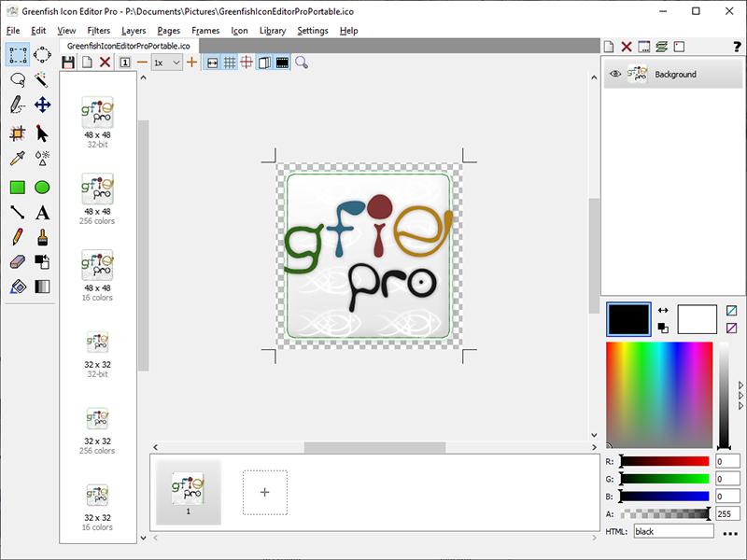
Task: Toggle the center lines crosshair button
Action: point(247,63)
